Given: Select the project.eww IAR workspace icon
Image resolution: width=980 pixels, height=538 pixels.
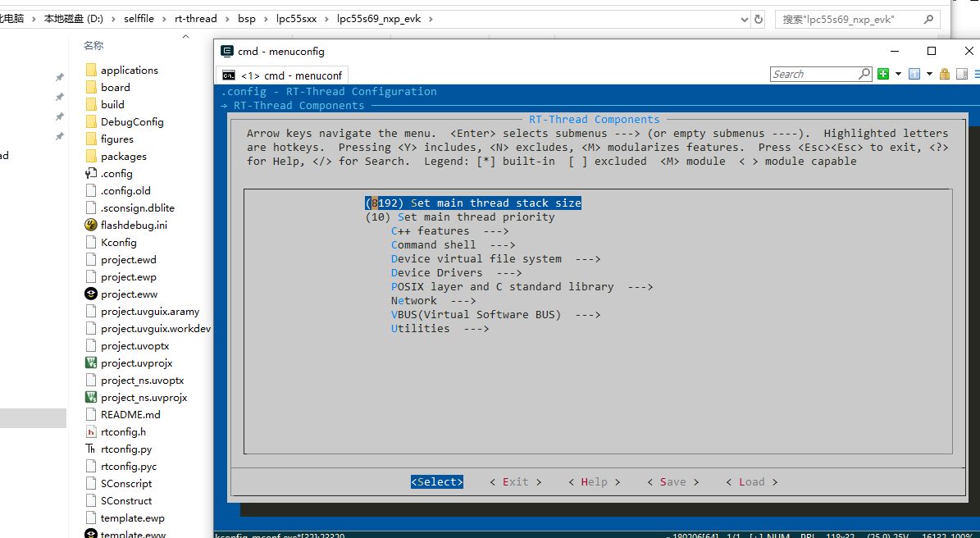Looking at the screenshot, I should (x=91, y=294).
